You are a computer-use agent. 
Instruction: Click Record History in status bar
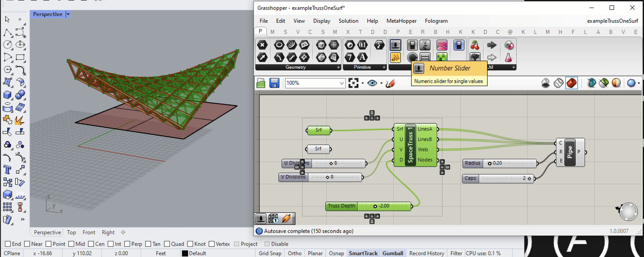tap(427, 253)
